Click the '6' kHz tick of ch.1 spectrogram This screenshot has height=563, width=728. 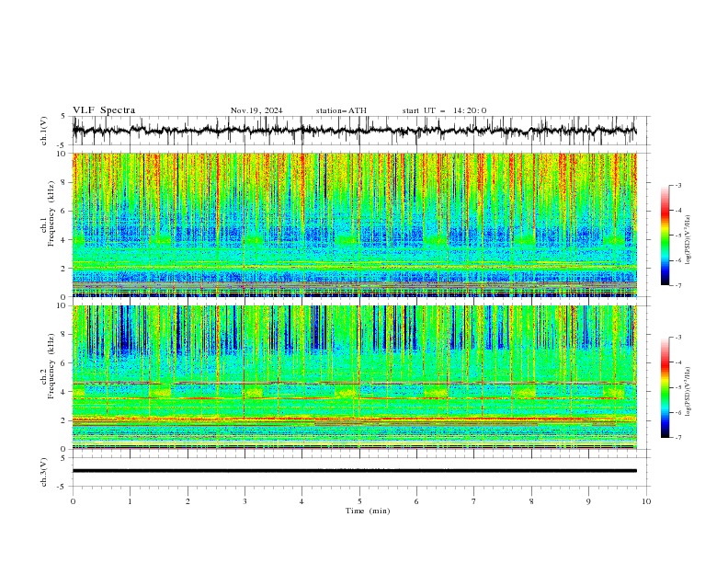[x=64, y=211]
